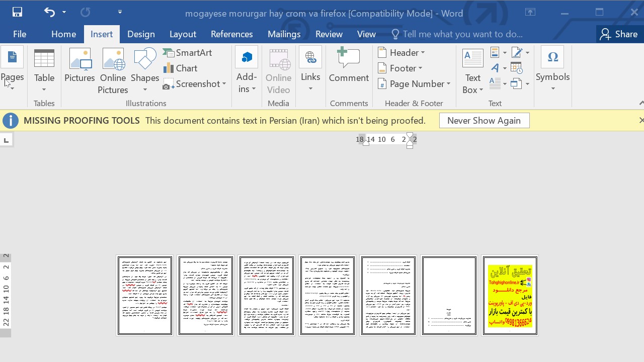Open the Footer dropdown
Viewport: 644px width, 362px height.
pyautogui.click(x=400, y=68)
